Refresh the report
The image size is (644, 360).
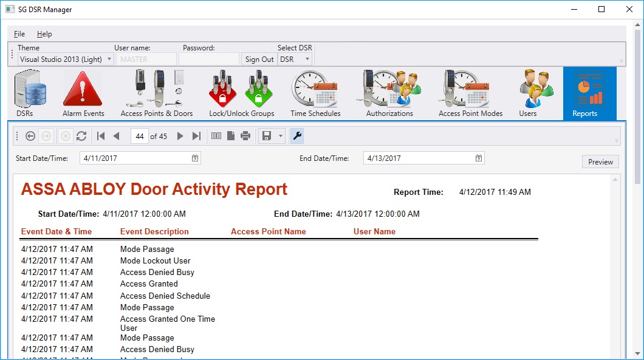[81, 136]
